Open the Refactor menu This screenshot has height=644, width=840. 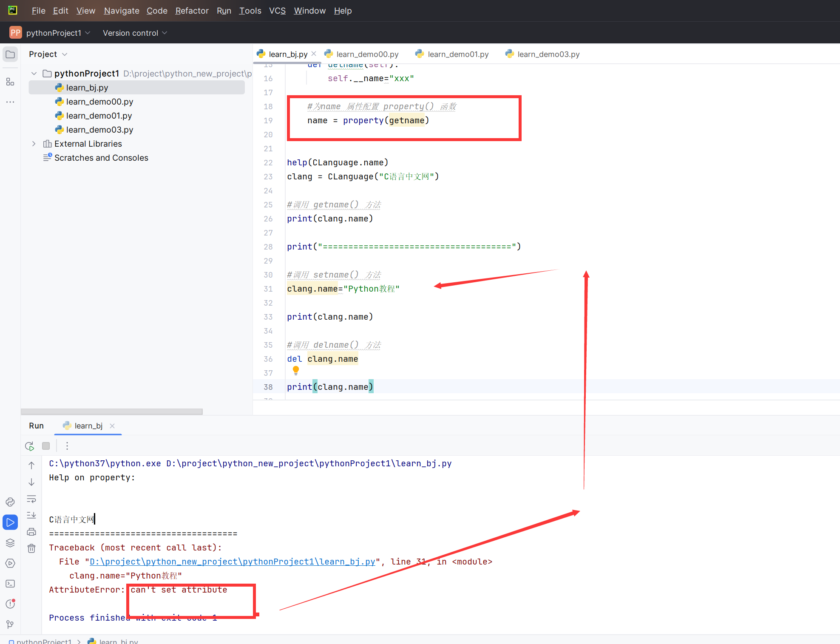click(x=192, y=11)
